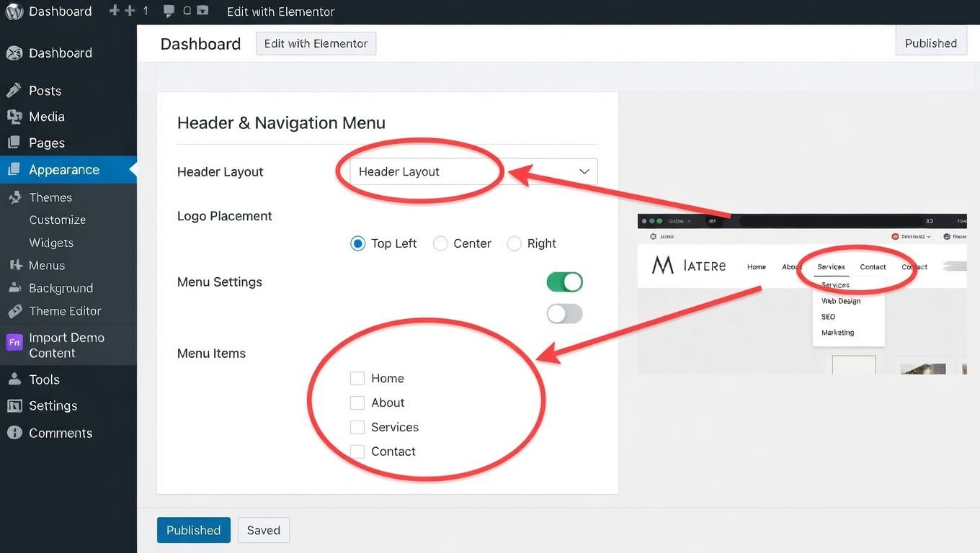Click the Edit with Elementor button beside heading

click(x=316, y=43)
